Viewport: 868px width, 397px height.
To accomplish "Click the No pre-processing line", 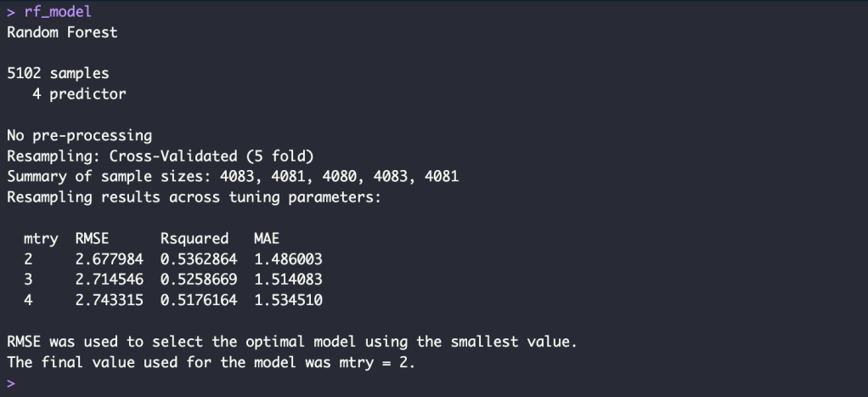I will click(79, 135).
